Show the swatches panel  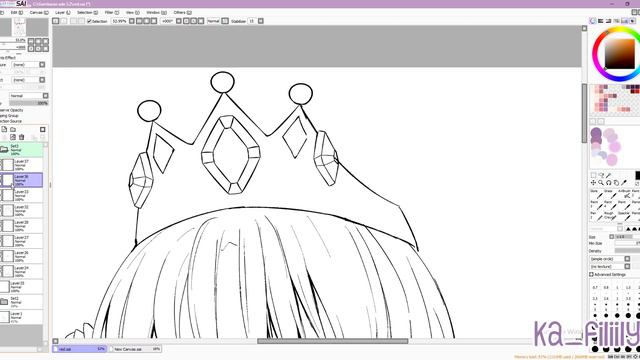point(624,21)
